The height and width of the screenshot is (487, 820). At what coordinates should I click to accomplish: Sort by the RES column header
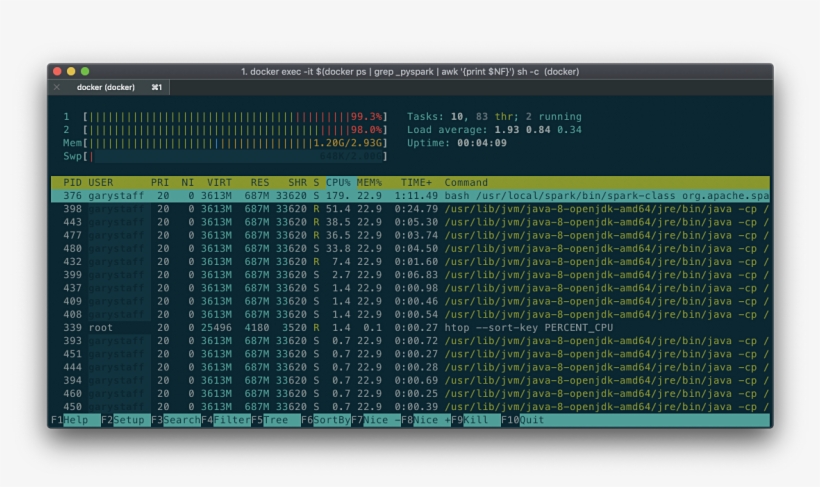click(259, 183)
